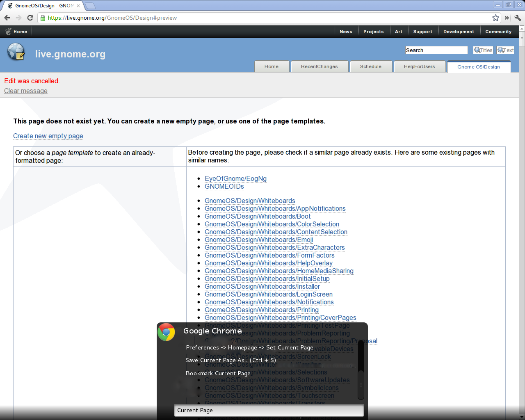The width and height of the screenshot is (525, 420).
Task: Reload the current page
Action: pos(30,18)
